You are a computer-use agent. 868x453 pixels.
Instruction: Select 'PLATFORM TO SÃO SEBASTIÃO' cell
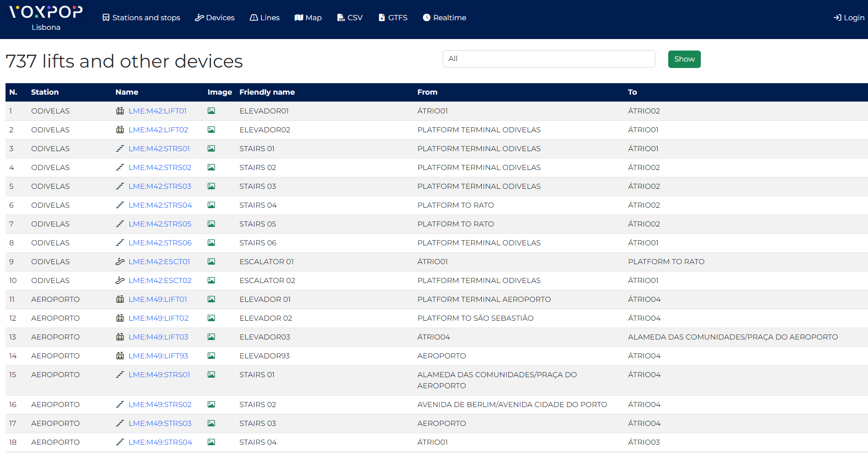click(475, 318)
